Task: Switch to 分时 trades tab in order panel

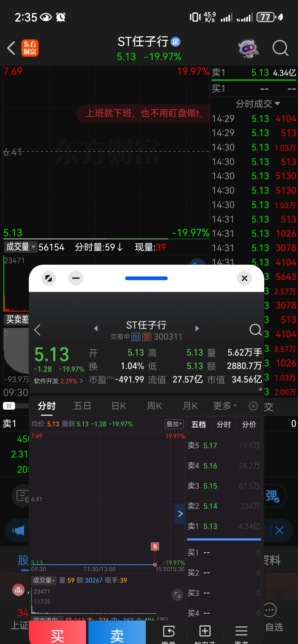Action: tap(223, 424)
